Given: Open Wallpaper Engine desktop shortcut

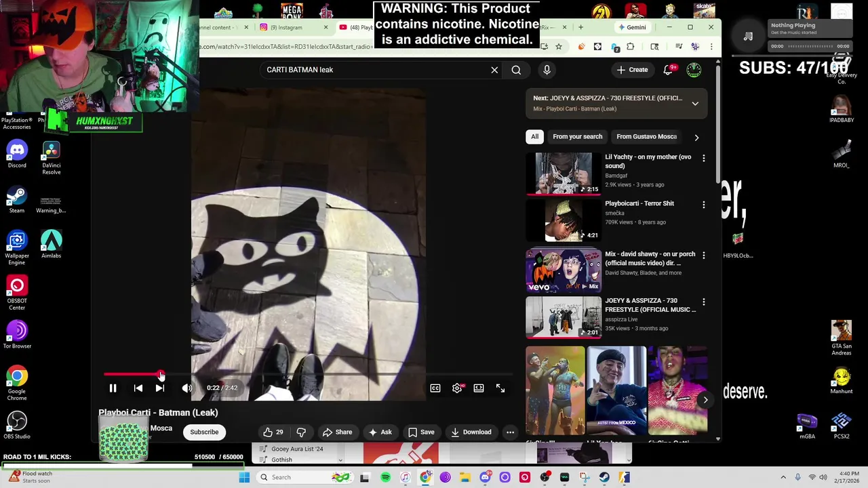Looking at the screenshot, I should click(17, 248).
